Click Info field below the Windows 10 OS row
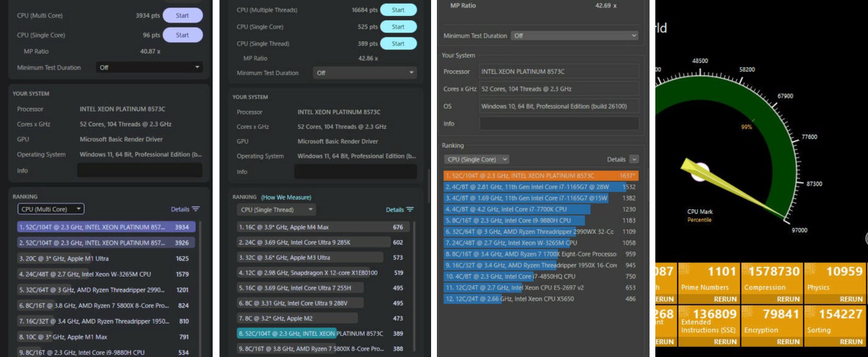868x357 pixels. [x=559, y=124]
